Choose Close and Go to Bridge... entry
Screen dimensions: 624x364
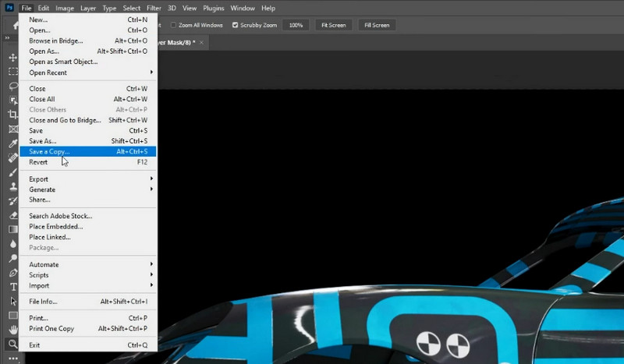(88, 120)
